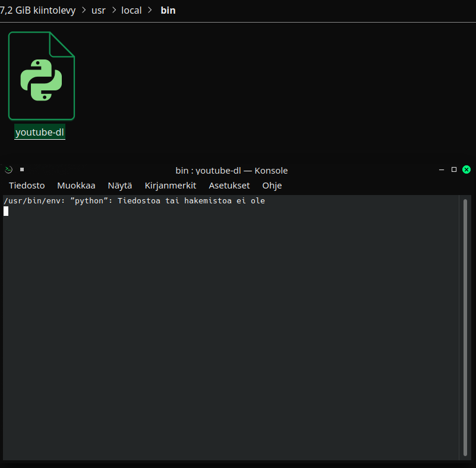Go to the usr folder in breadcrumb
The image size is (476, 468).
99,10
